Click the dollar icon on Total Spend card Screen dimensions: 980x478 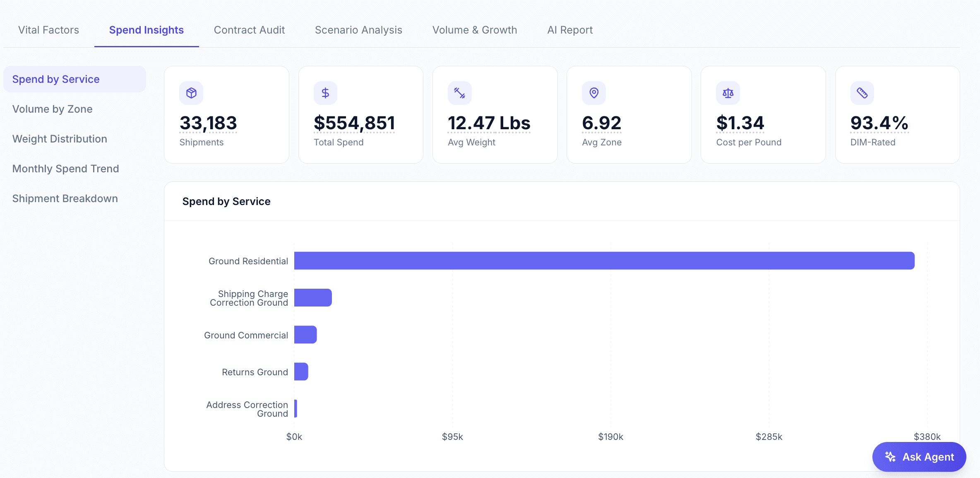325,93
